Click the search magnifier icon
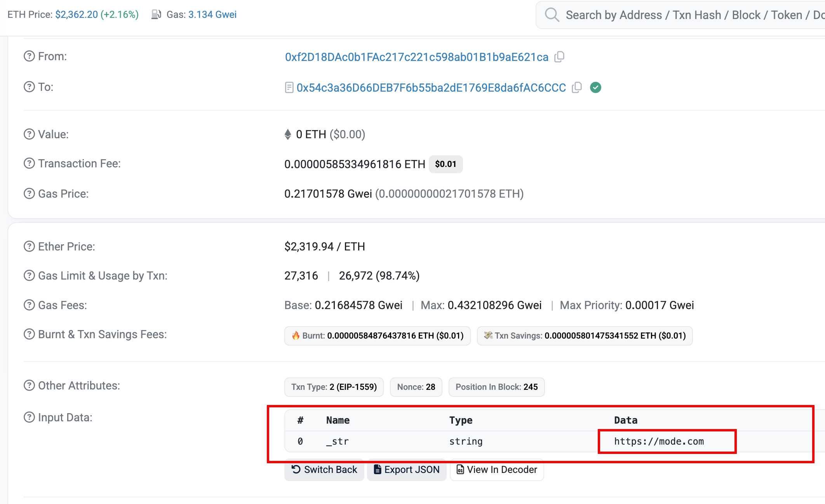The image size is (825, 504). [552, 15]
